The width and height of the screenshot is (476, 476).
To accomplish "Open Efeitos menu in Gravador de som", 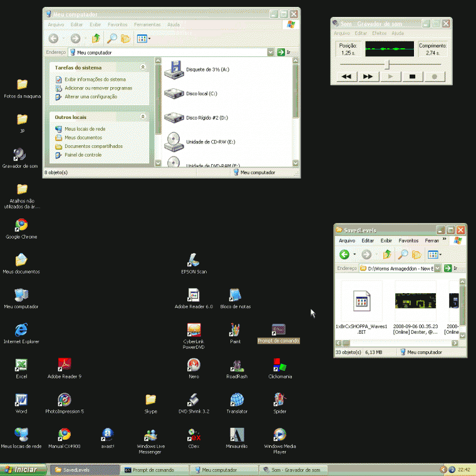I will coord(379,33).
